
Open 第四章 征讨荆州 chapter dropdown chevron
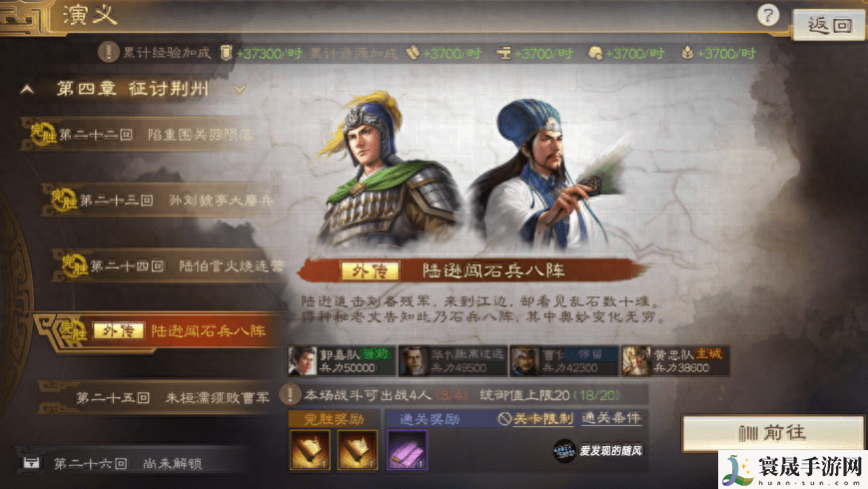click(240, 89)
